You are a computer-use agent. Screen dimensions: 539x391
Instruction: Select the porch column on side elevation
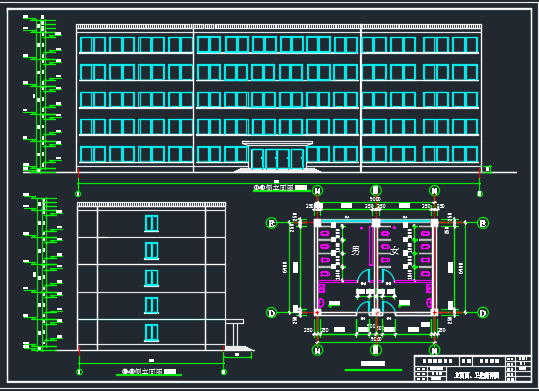235,335
